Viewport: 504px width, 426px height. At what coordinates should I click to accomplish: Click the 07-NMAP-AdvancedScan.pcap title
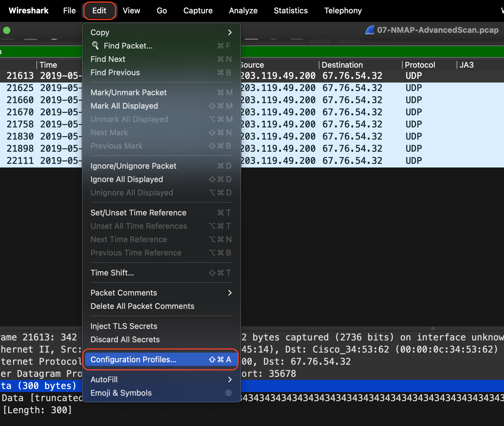pos(438,30)
